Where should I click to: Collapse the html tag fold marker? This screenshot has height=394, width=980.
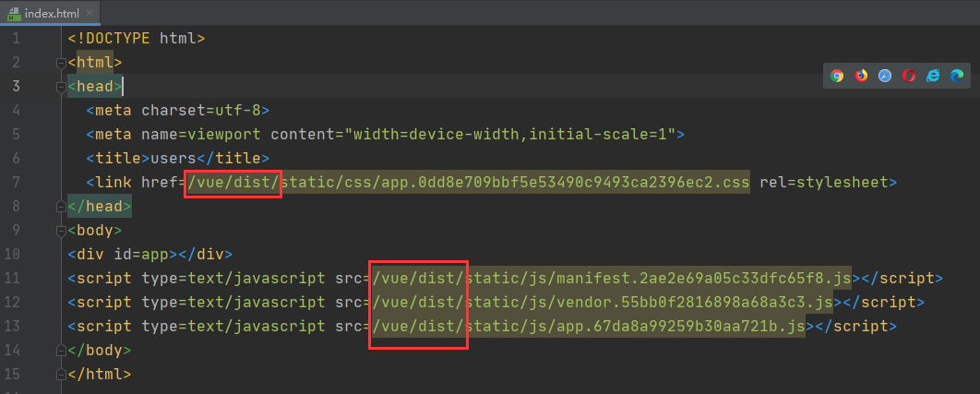point(61,63)
